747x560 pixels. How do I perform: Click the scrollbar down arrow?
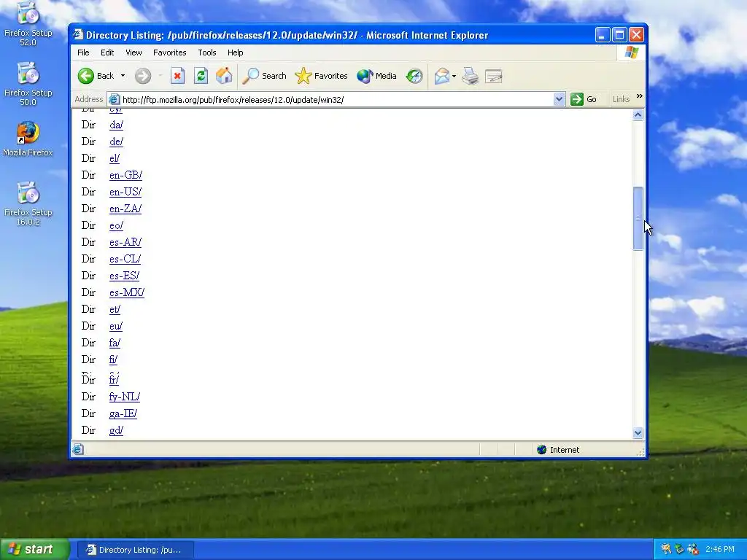click(x=638, y=432)
